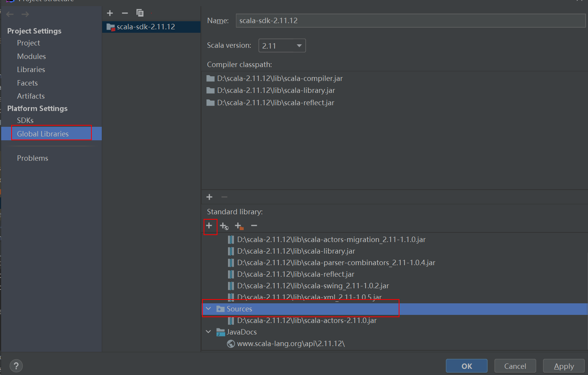Click the Help question mark icon
588x375 pixels.
16,365
